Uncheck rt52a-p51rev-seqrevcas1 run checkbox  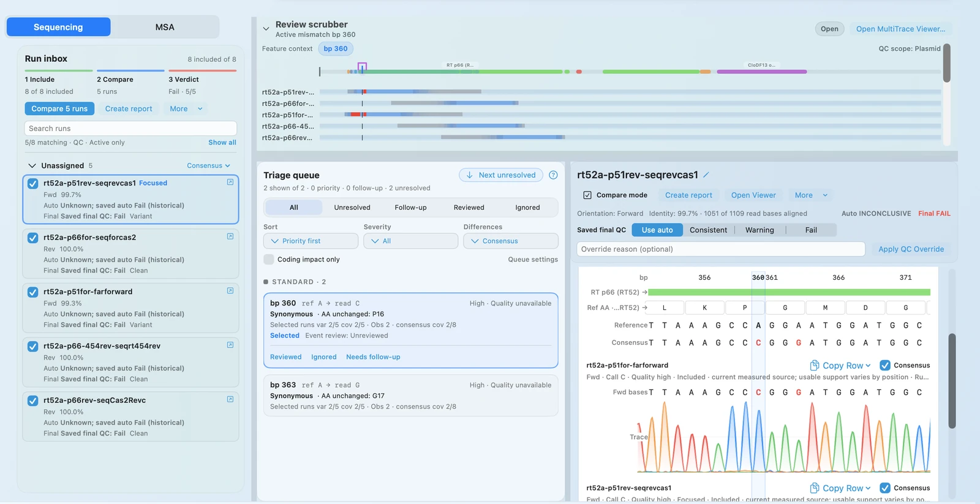(x=33, y=184)
